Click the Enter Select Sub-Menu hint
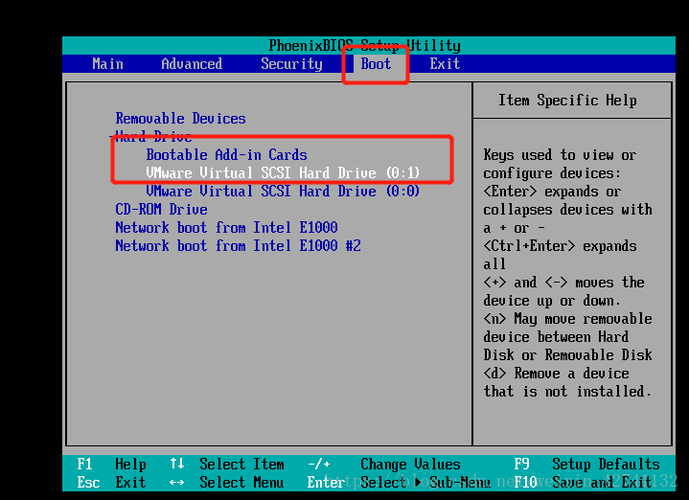 pyautogui.click(x=399, y=482)
